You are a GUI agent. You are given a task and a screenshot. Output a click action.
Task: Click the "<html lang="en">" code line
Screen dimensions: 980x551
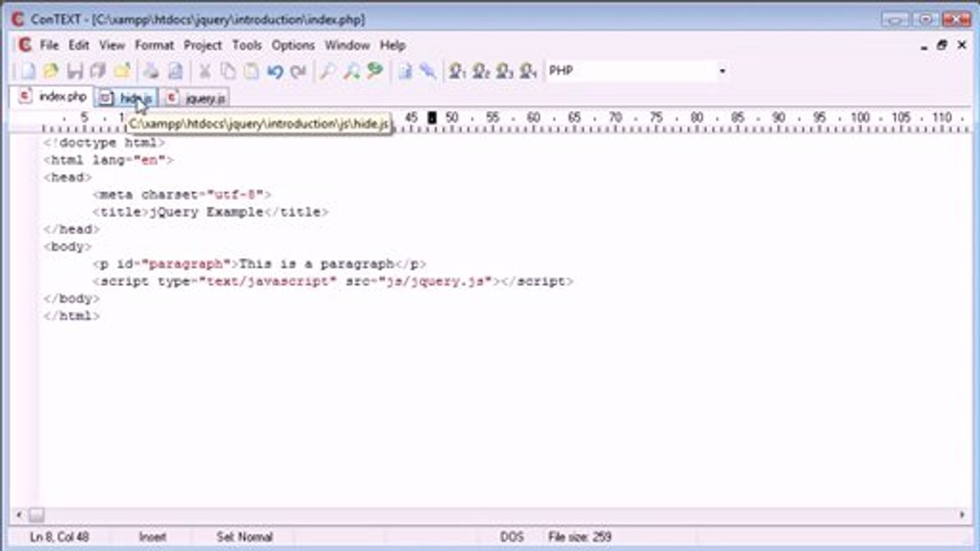(x=109, y=160)
